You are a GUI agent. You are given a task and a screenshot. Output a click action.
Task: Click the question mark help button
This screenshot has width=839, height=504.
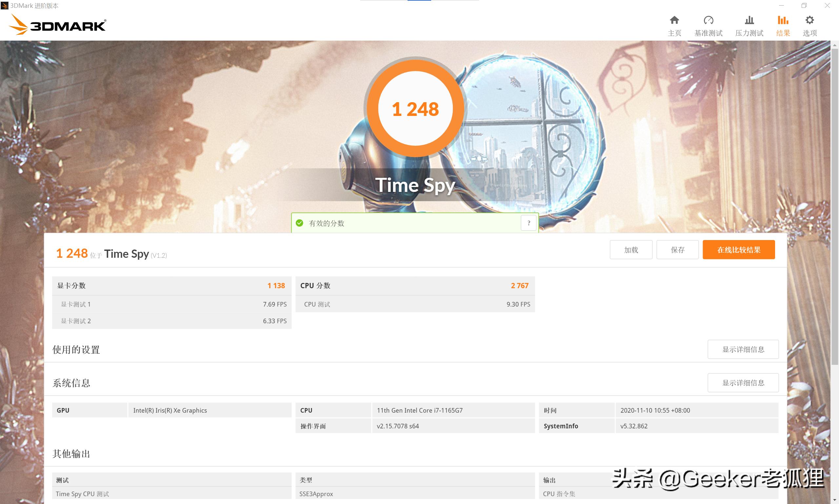(x=528, y=223)
